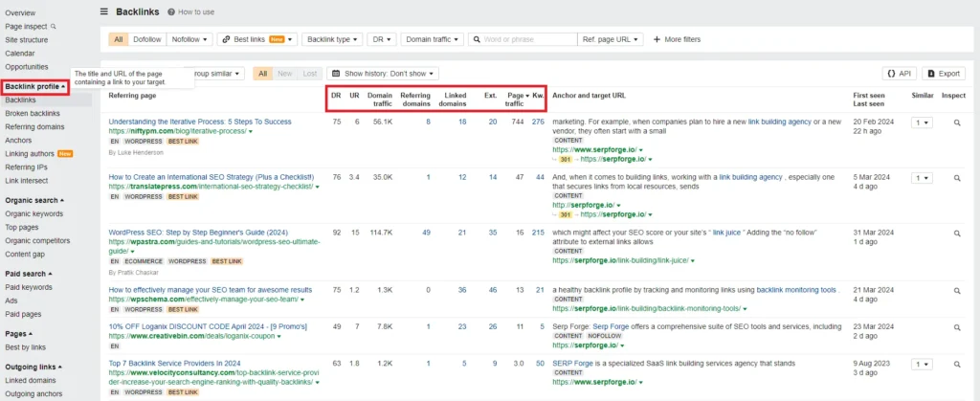Collapse the Paid search sidebar section

[28, 274]
